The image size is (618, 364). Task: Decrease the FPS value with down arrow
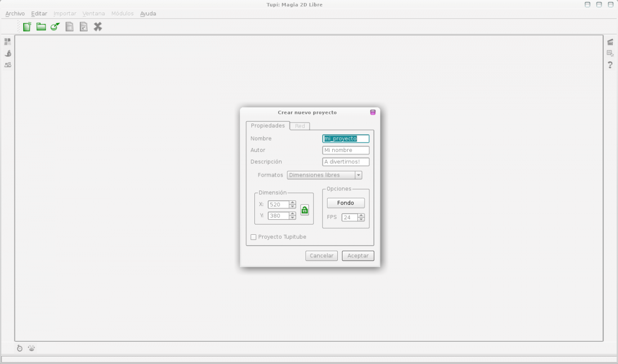[361, 219]
